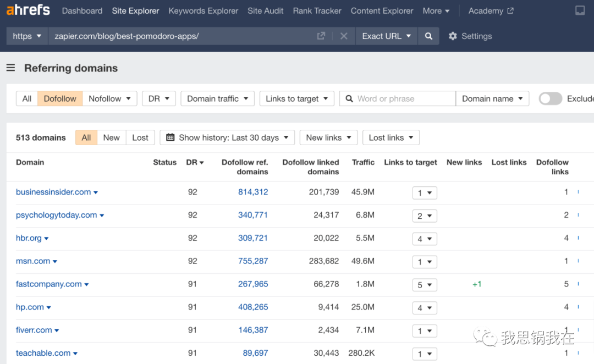Image resolution: width=594 pixels, height=364 pixels.
Task: Open URL in new tab icon
Action: tap(321, 36)
